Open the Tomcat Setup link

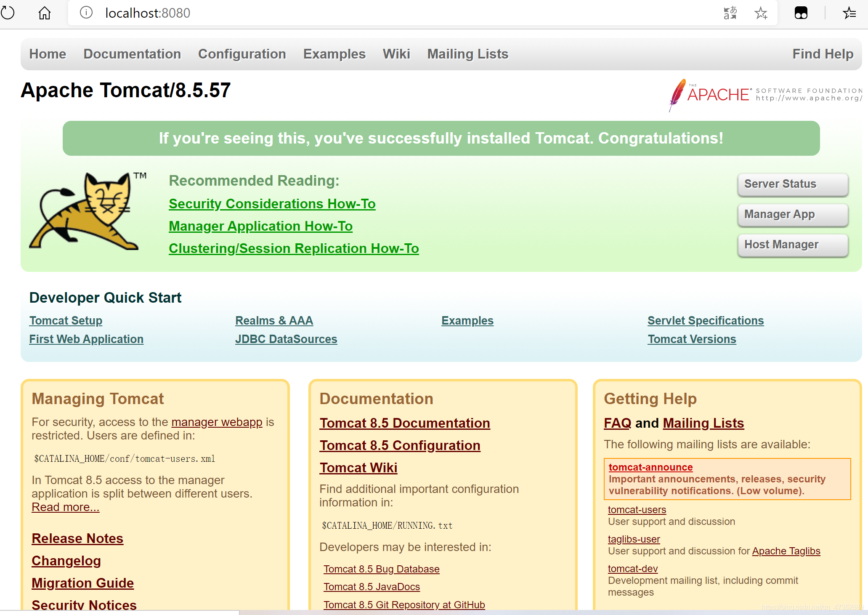(66, 320)
